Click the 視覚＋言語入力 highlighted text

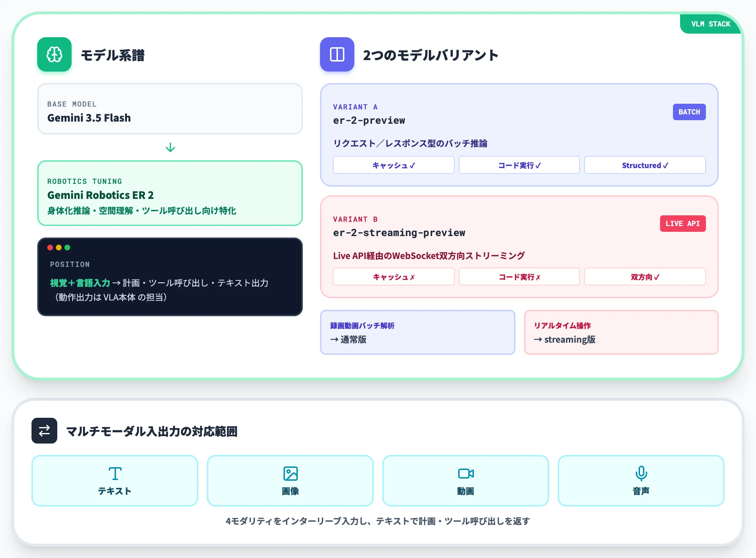80,283
